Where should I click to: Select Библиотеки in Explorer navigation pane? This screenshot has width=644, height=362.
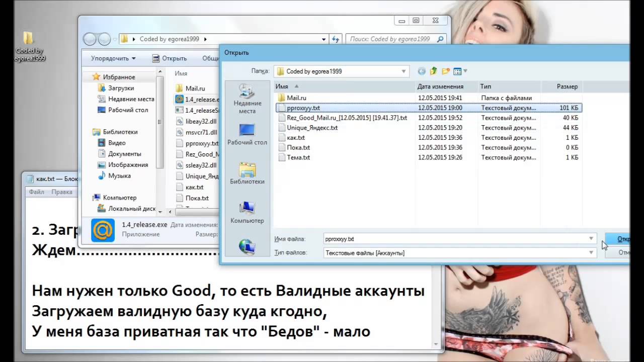115,132
